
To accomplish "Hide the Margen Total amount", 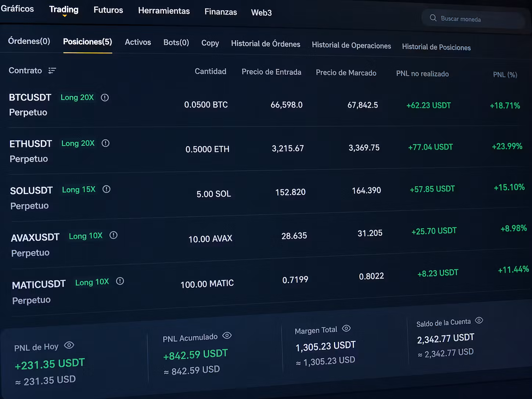I will point(346,328).
